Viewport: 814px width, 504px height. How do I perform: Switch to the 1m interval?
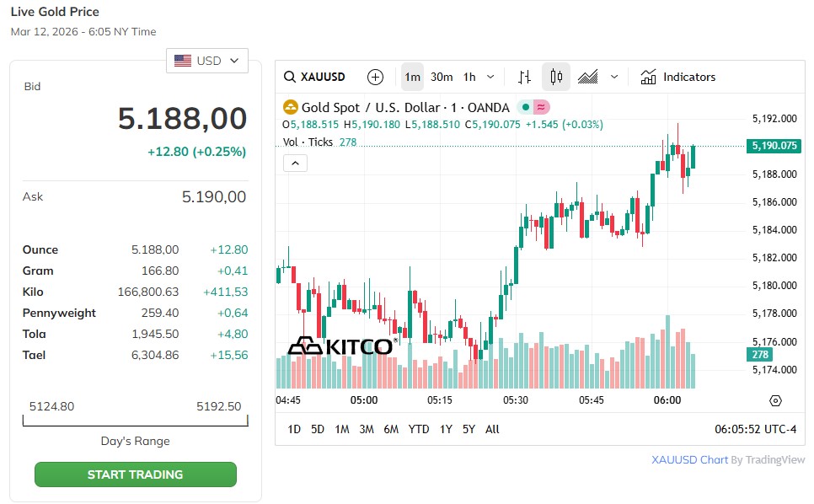pyautogui.click(x=412, y=77)
